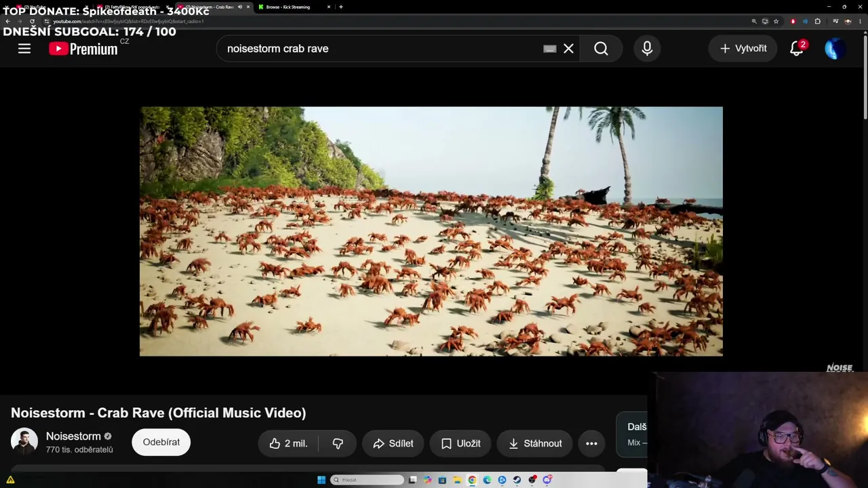Click '770 tis. odběratelů' subscriber count

click(79, 450)
